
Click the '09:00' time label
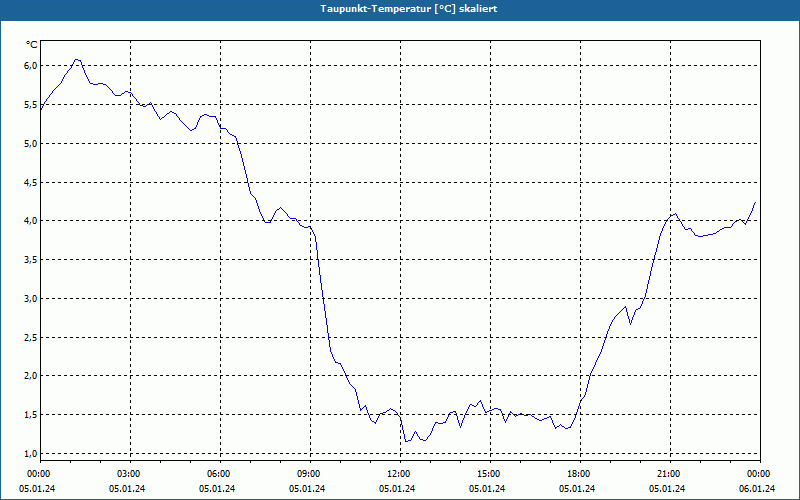click(x=310, y=473)
